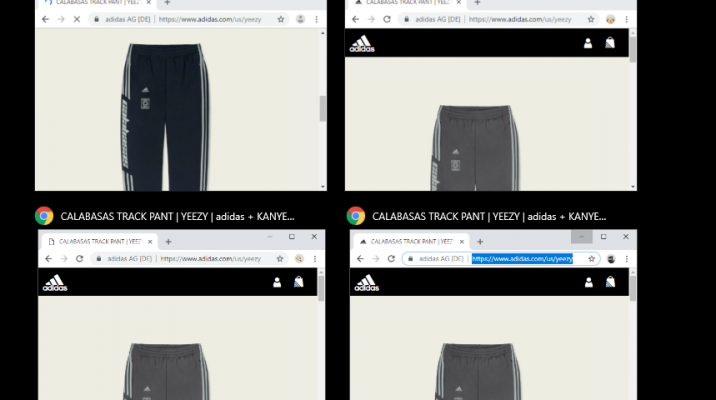
Task: Open the Chrome menu in the top-right window
Action: point(627,19)
